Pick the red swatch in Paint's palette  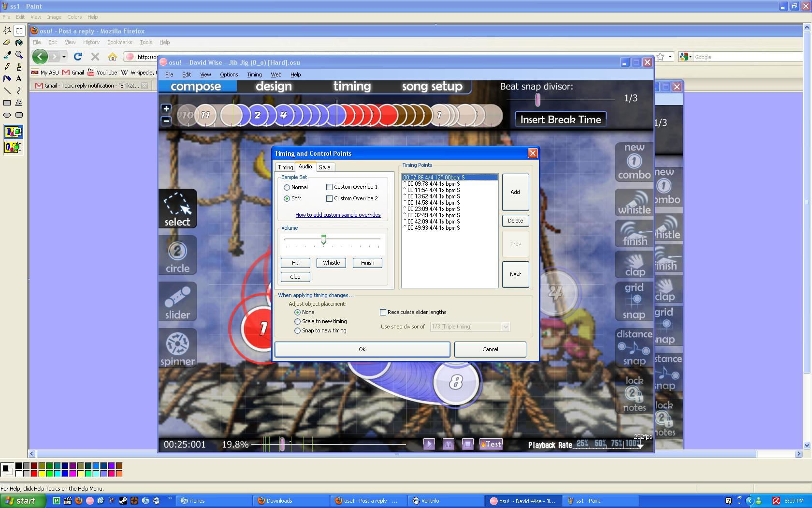[x=34, y=473]
